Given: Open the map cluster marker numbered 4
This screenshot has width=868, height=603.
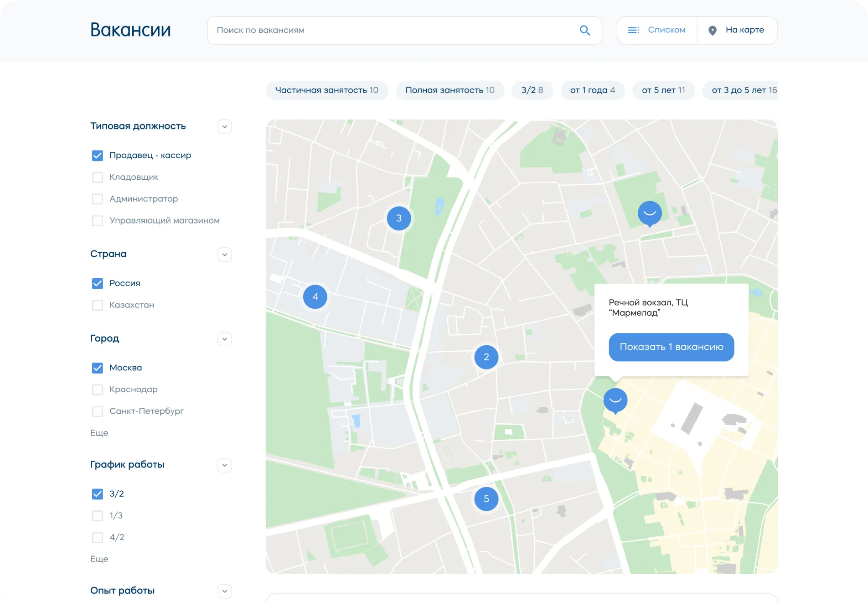Looking at the screenshot, I should [x=315, y=297].
